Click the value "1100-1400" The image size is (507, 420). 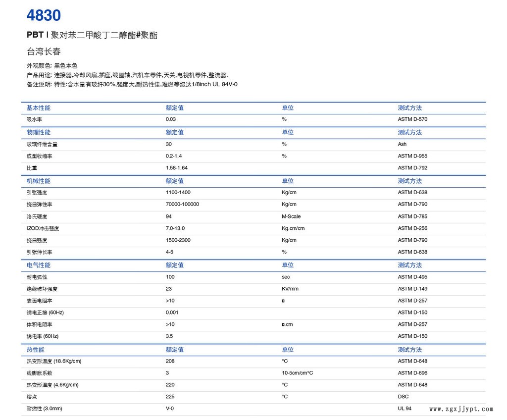pyautogui.click(x=178, y=193)
